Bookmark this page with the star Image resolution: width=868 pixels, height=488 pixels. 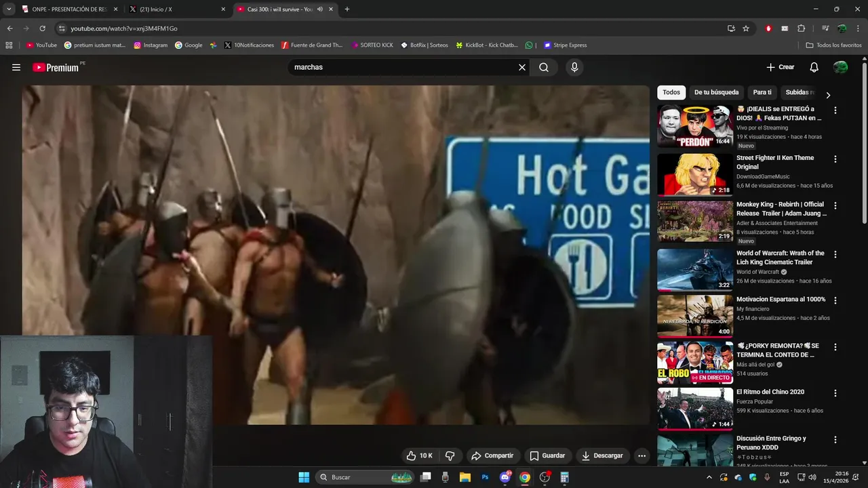(x=746, y=28)
